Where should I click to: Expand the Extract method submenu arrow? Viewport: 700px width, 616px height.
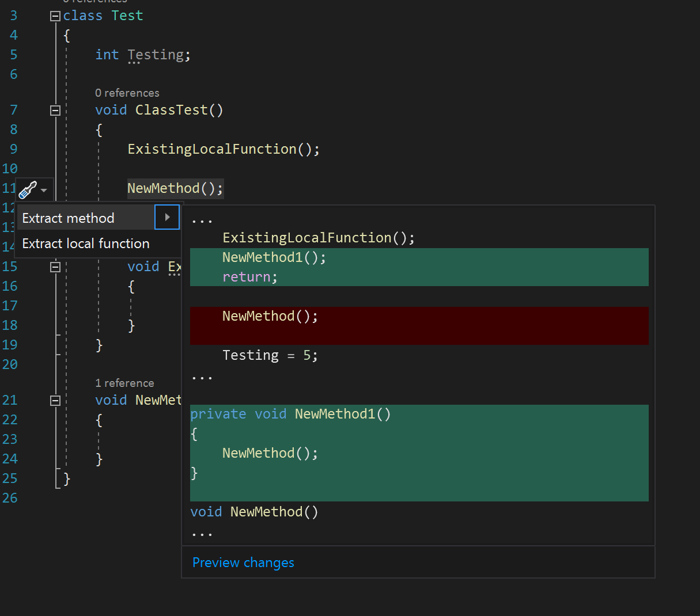click(167, 217)
